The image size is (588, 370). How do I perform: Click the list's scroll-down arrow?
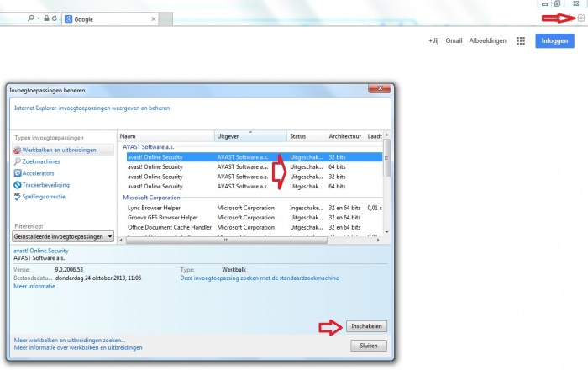(386, 232)
